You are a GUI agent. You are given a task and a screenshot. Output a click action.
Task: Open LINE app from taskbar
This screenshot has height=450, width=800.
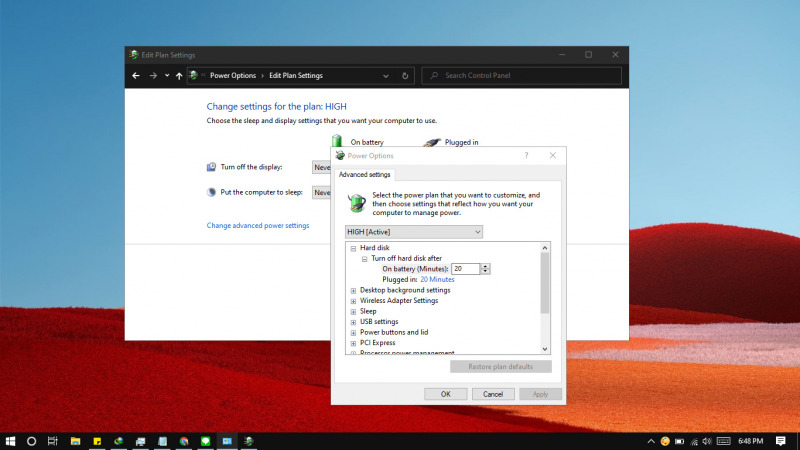coord(205,441)
